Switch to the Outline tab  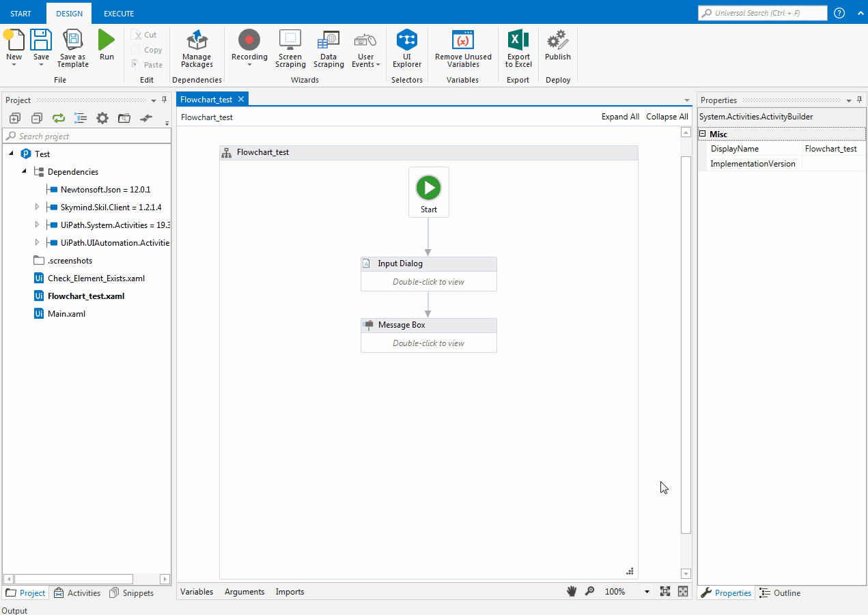[780, 593]
